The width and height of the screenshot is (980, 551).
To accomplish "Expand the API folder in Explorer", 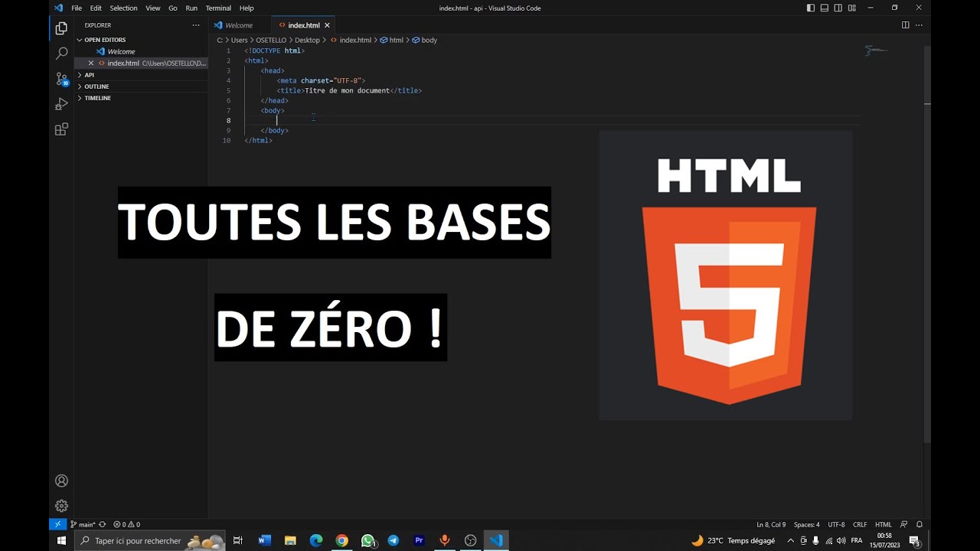I will (x=90, y=75).
